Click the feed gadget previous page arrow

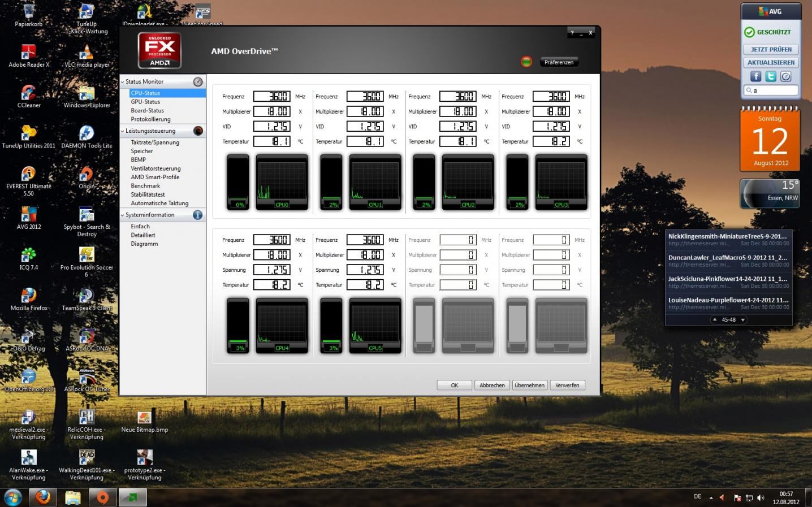tap(715, 320)
